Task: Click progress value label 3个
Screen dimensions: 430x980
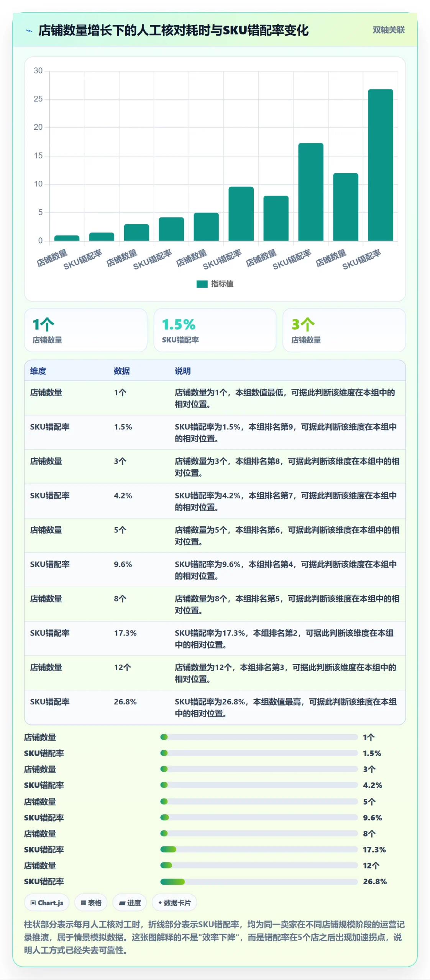Action: coord(369,769)
